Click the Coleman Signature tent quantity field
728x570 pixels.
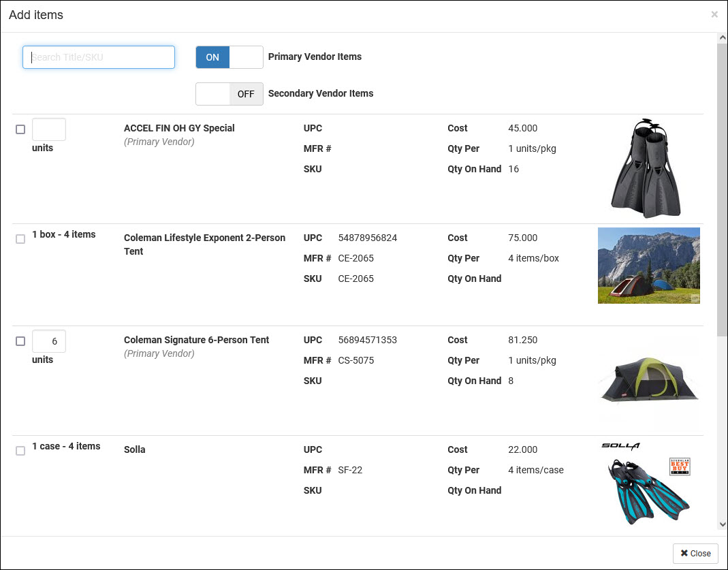coord(49,341)
